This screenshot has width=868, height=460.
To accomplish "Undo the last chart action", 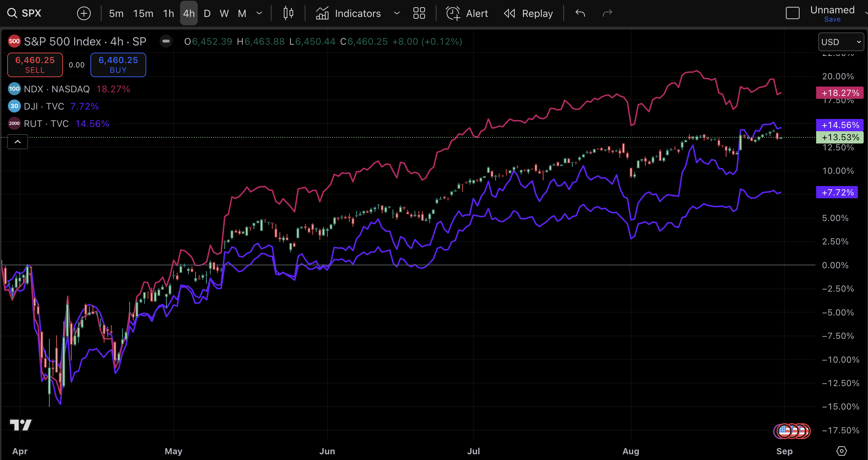I will pos(580,13).
